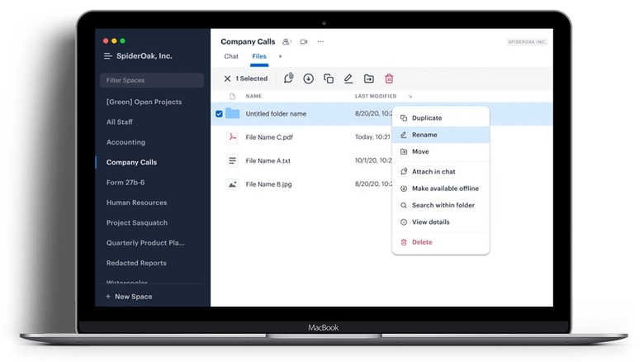Viewport: 644px width, 362px height.
Task: Click the download toolbar icon
Action: click(x=309, y=79)
